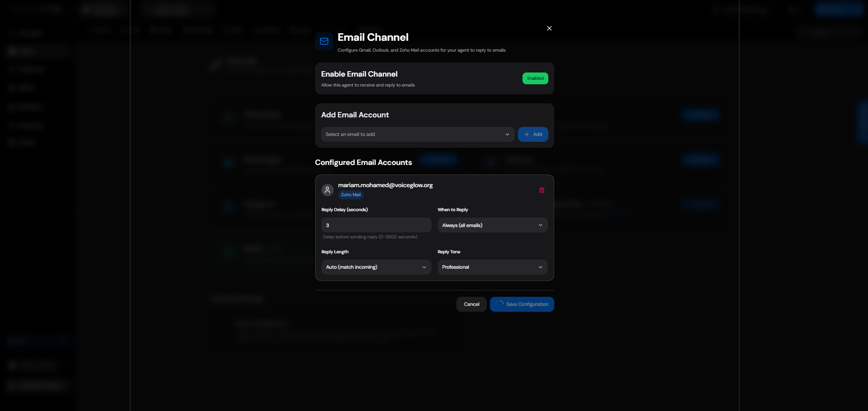Cancel the email configuration changes
This screenshot has width=868, height=411.
[x=471, y=305]
